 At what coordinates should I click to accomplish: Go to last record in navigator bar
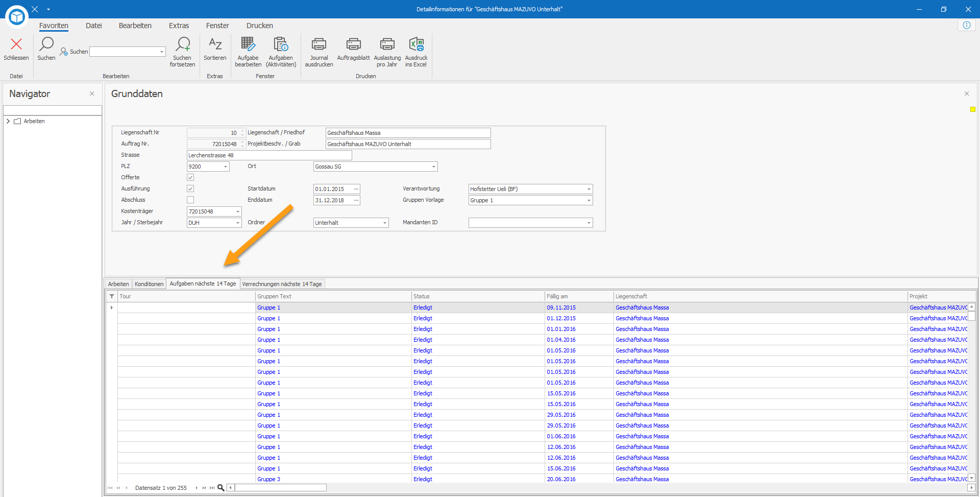(x=212, y=488)
